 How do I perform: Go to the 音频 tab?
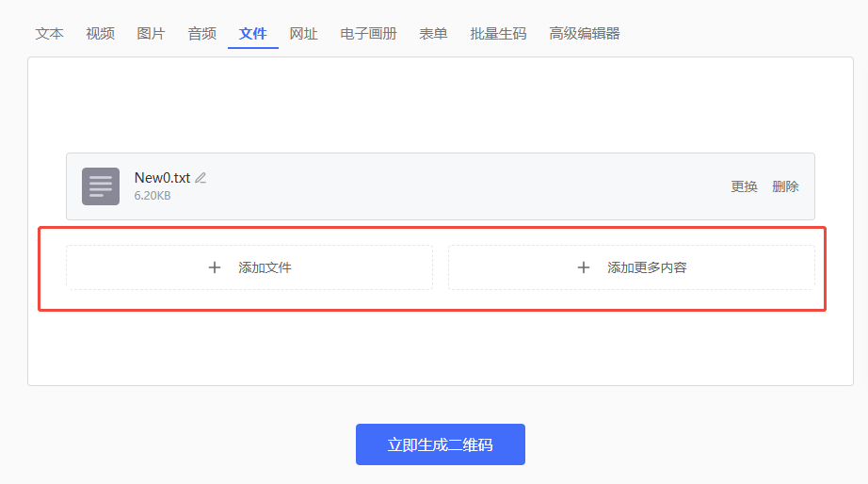(201, 34)
